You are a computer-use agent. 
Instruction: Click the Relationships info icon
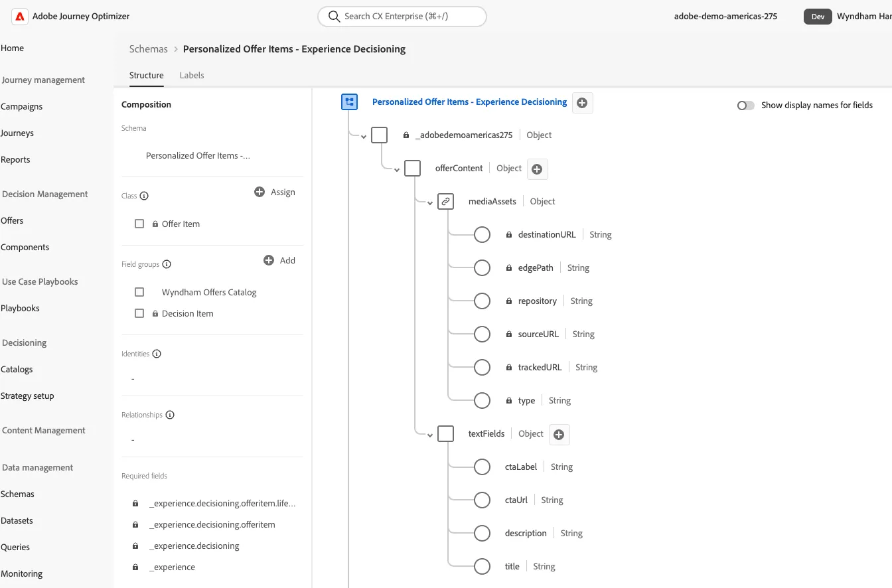click(x=170, y=415)
